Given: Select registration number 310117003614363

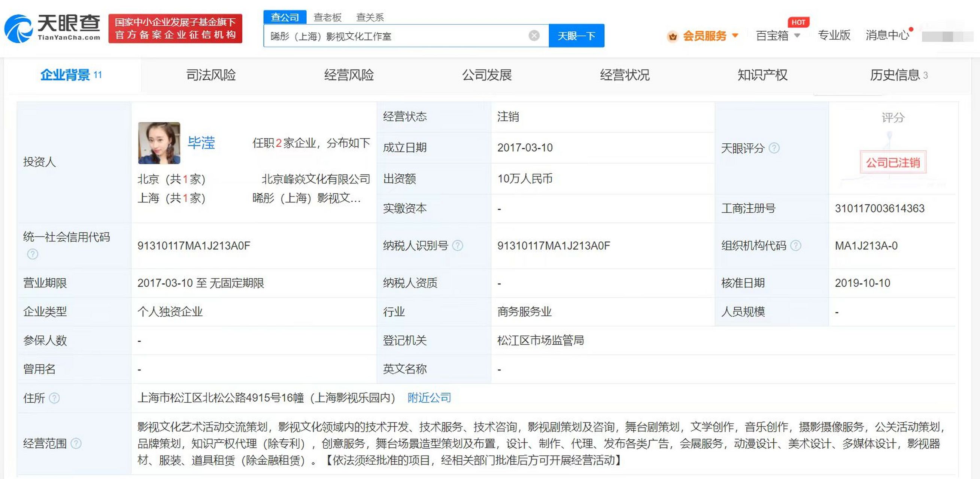Looking at the screenshot, I should pyautogui.click(x=880, y=208).
